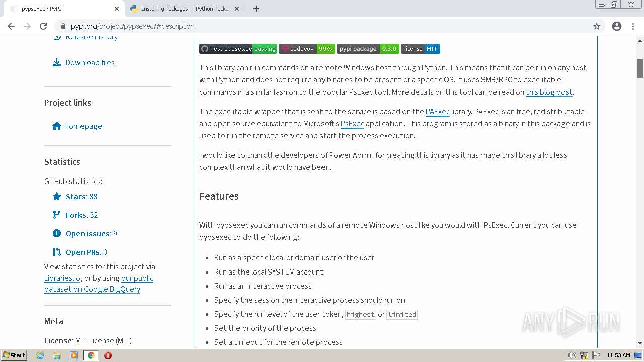This screenshot has height=362, width=644.
Task: Open a new browser tab
Action: coord(256,9)
